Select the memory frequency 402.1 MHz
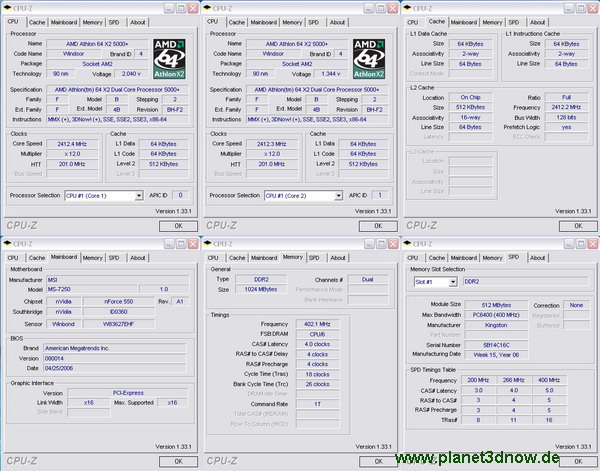 tap(317, 324)
